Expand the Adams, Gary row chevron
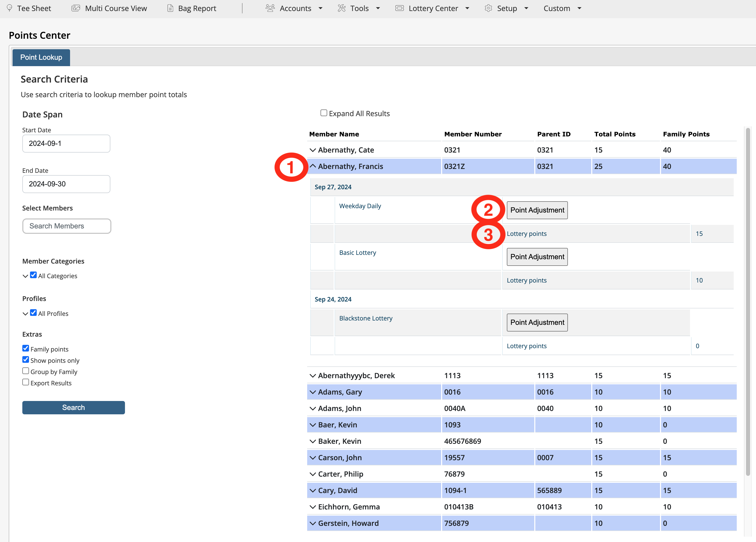 (313, 392)
